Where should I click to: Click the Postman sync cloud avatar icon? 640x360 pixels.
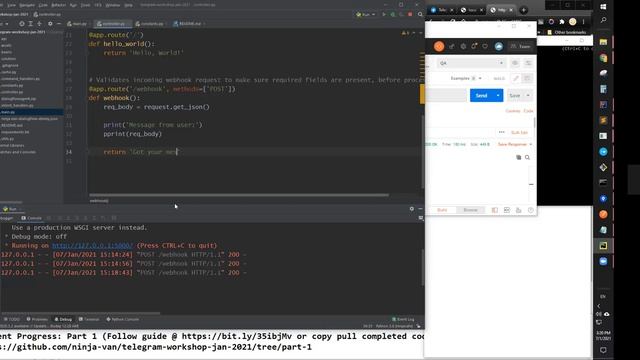pos(499,46)
